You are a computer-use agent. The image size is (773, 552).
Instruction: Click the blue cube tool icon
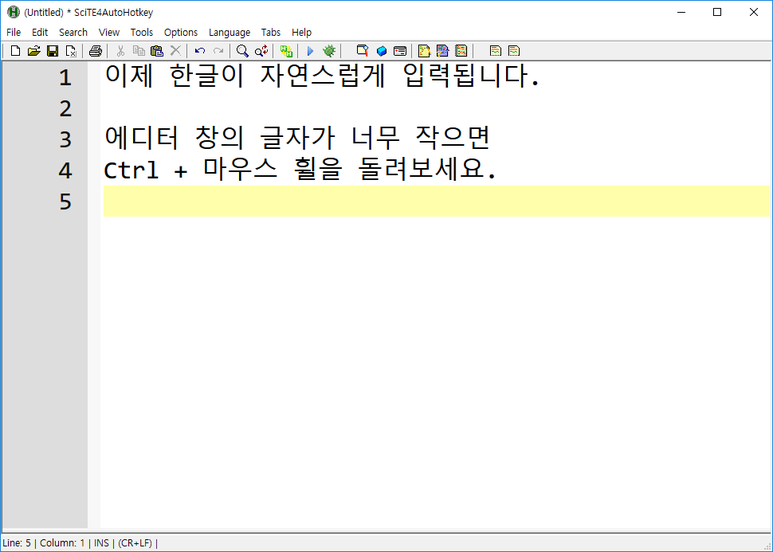pos(381,51)
